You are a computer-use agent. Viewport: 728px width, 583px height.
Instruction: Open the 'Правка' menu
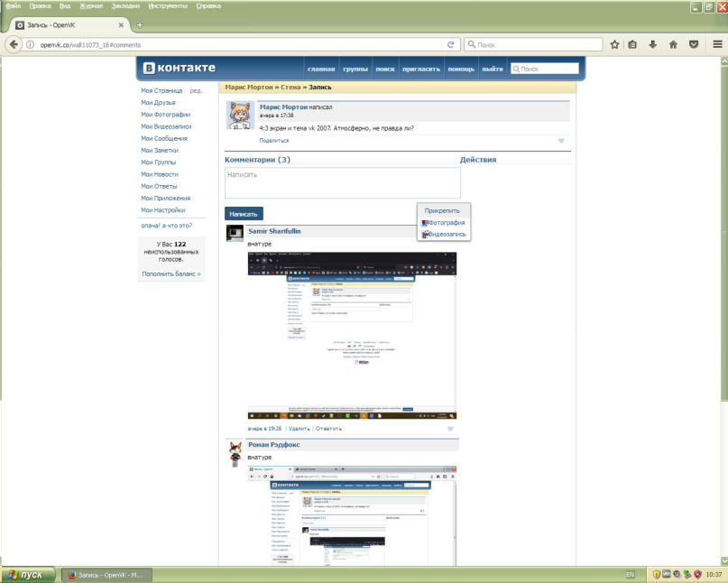pyautogui.click(x=40, y=6)
